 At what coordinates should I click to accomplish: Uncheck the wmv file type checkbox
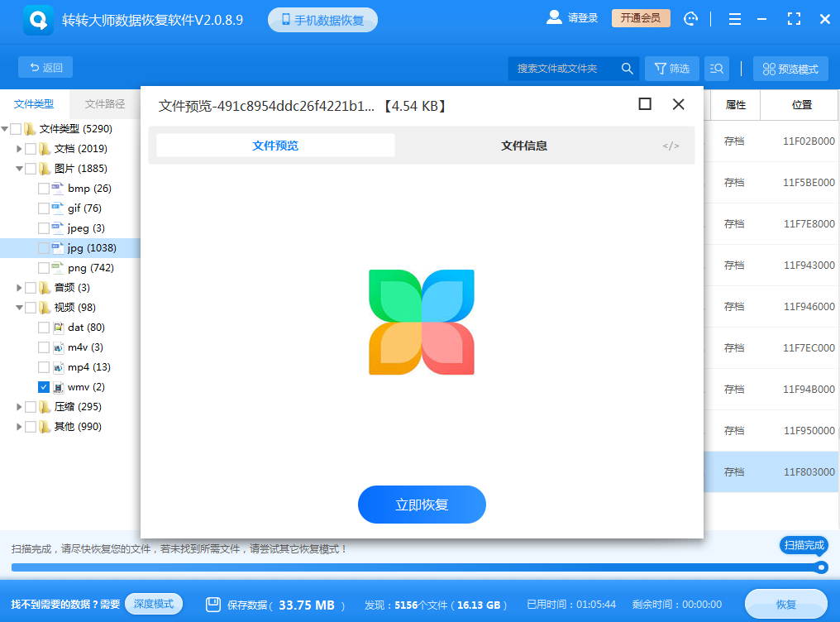click(x=42, y=386)
